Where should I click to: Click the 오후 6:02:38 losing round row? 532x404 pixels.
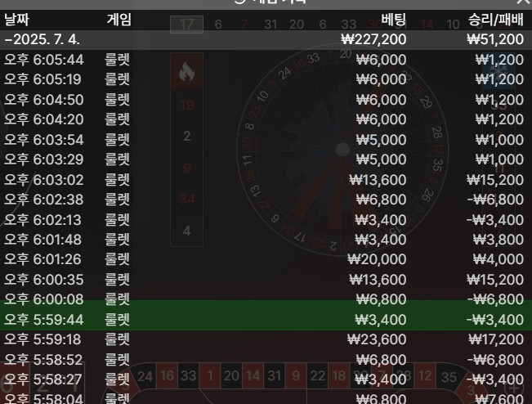pyautogui.click(x=266, y=199)
